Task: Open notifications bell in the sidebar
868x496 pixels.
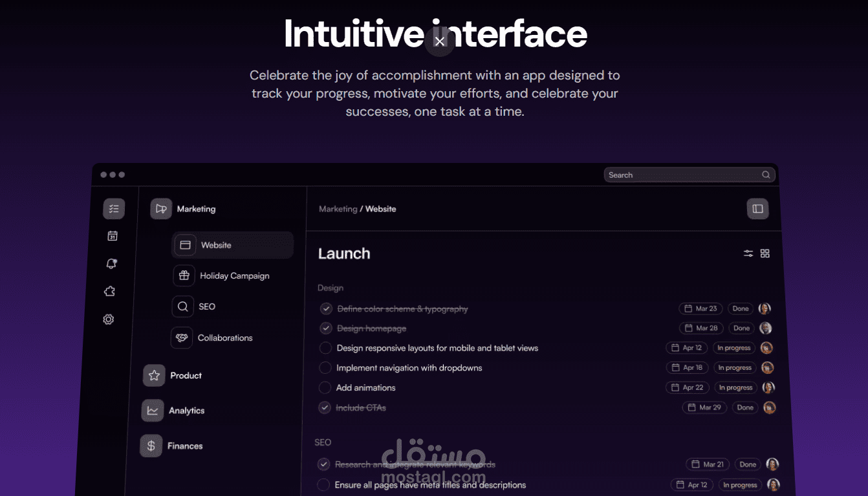Action: (x=111, y=264)
